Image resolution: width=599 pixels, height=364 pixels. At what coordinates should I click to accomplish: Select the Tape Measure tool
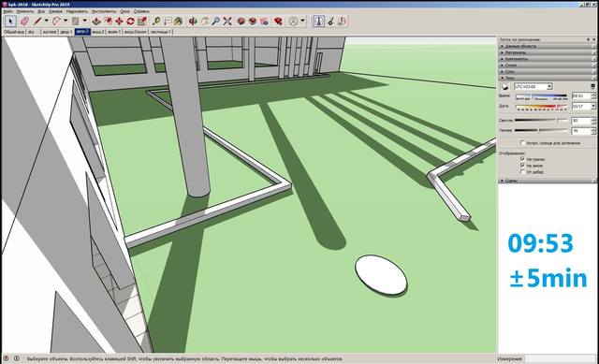point(156,22)
